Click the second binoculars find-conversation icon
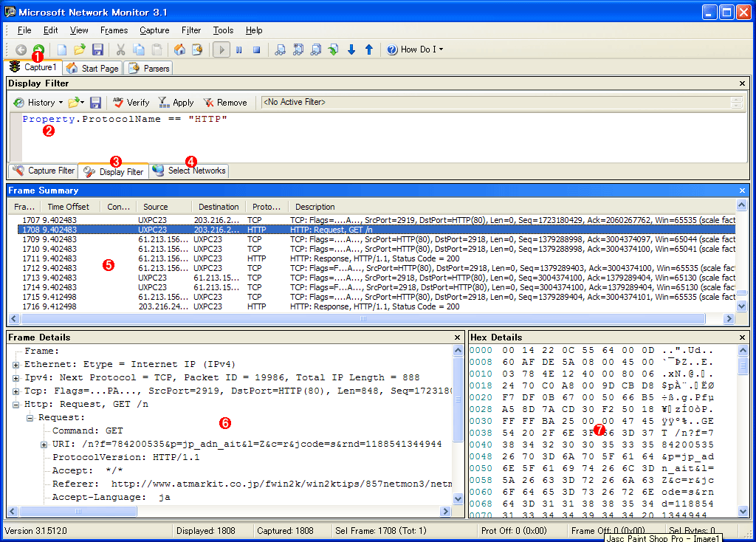 298,49
